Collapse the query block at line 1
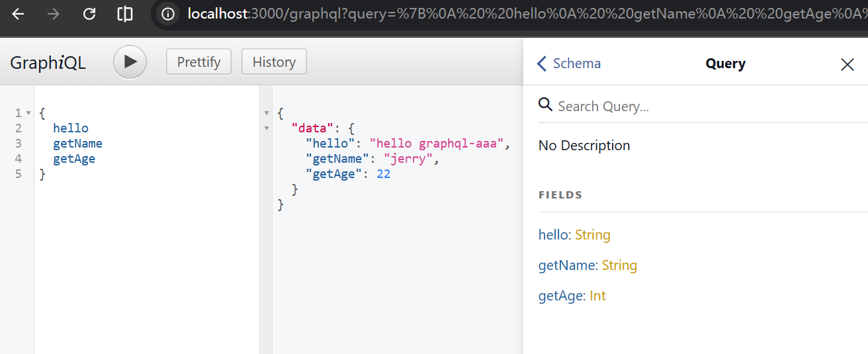Image resolution: width=868 pixels, height=354 pixels. [28, 113]
